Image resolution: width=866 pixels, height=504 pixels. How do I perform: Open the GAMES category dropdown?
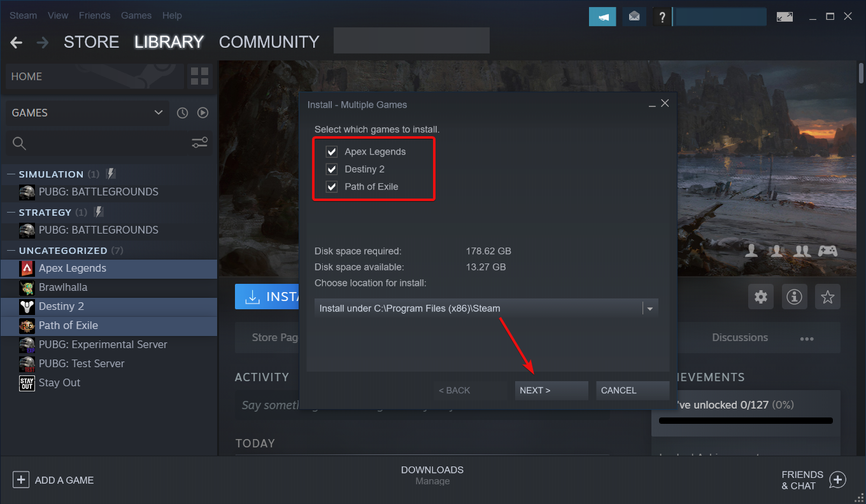pyautogui.click(x=158, y=113)
